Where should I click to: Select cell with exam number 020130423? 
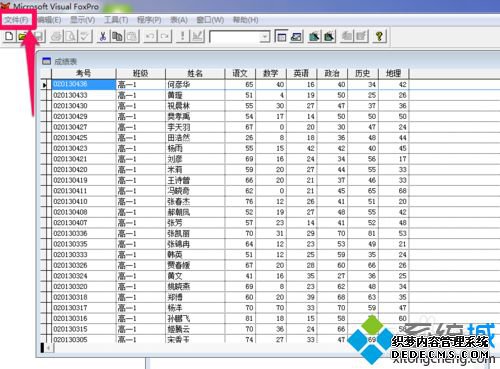pos(84,148)
